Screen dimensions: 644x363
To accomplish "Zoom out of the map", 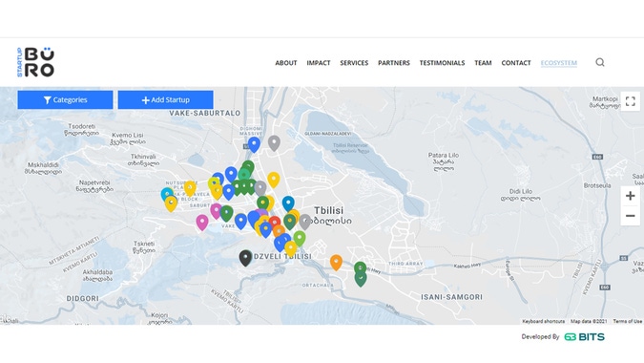I will pos(630,216).
